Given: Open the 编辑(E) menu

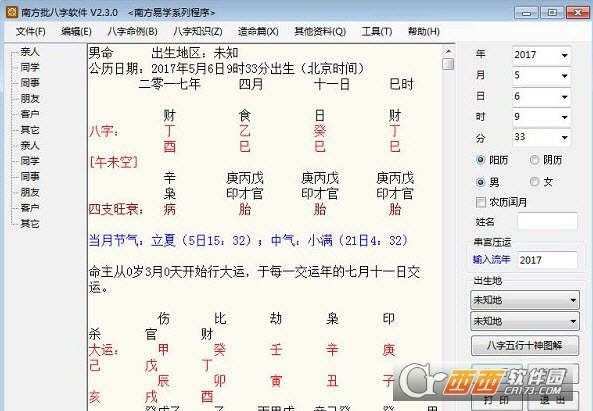Looking at the screenshot, I should (76, 31).
